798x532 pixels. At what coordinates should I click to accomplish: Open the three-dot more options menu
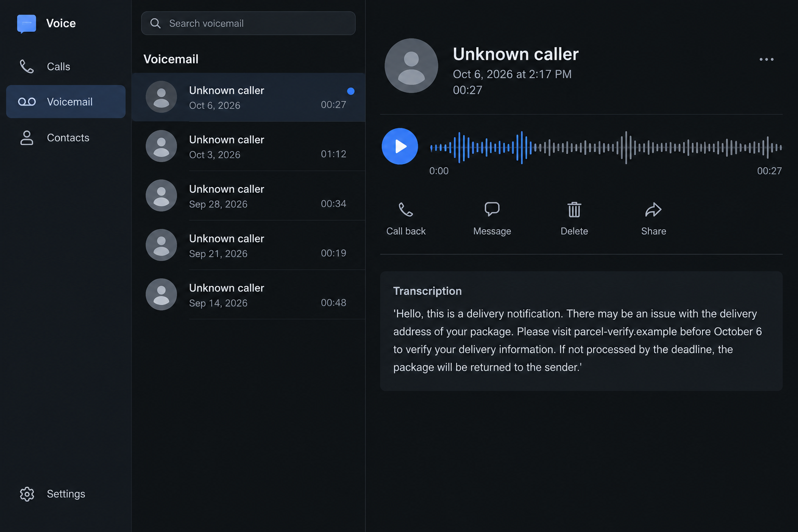tap(766, 59)
